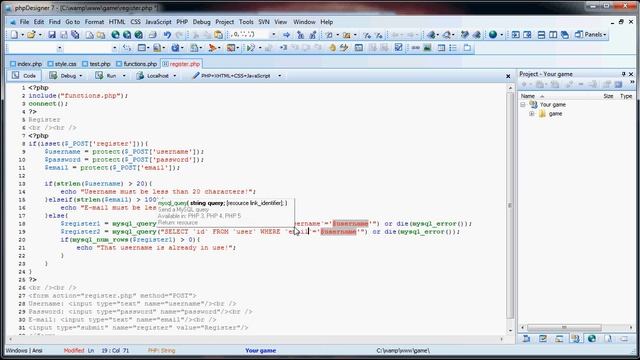Click the insert table icon in second toolbar

point(441,48)
